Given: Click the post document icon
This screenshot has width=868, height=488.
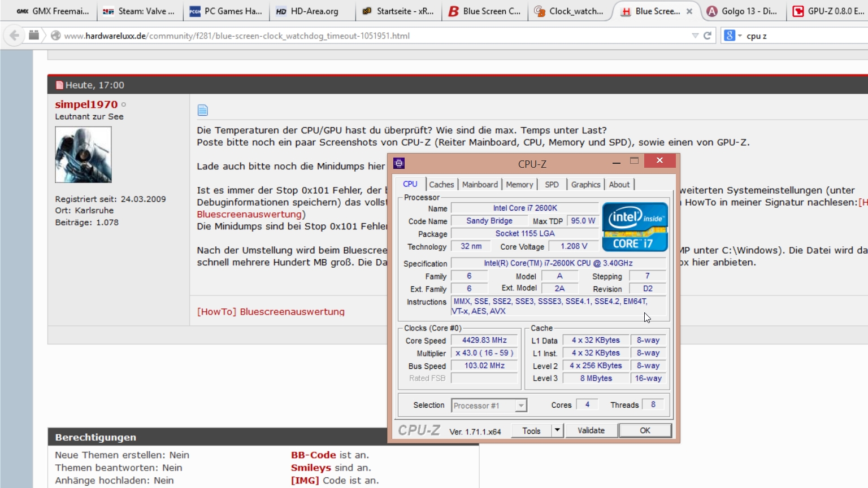Looking at the screenshot, I should click(x=202, y=110).
